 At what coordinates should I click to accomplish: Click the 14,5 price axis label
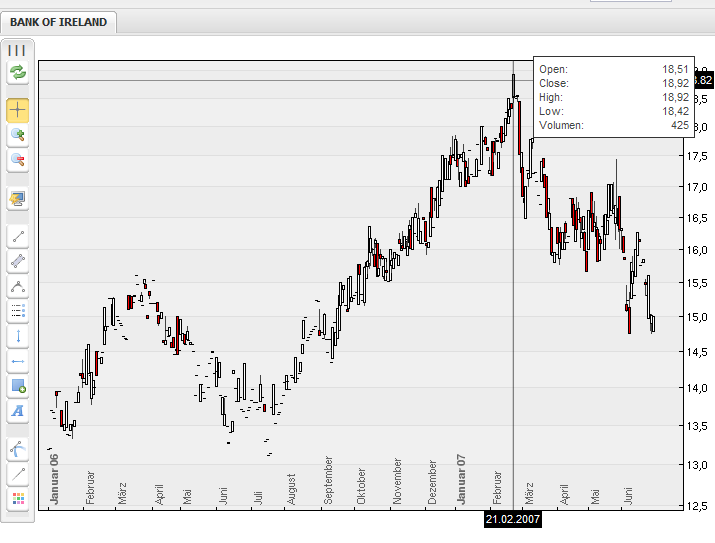point(698,352)
